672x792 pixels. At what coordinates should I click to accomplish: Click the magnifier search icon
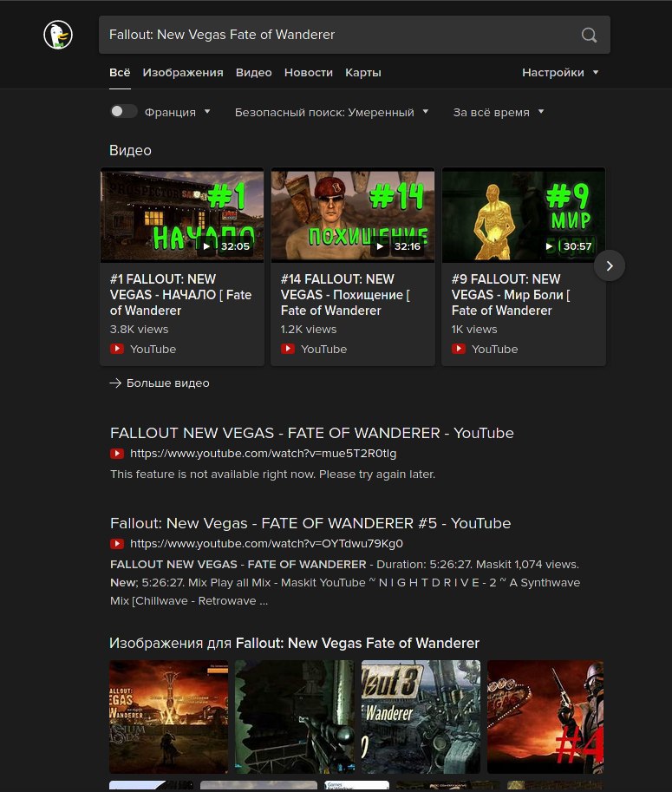click(589, 35)
